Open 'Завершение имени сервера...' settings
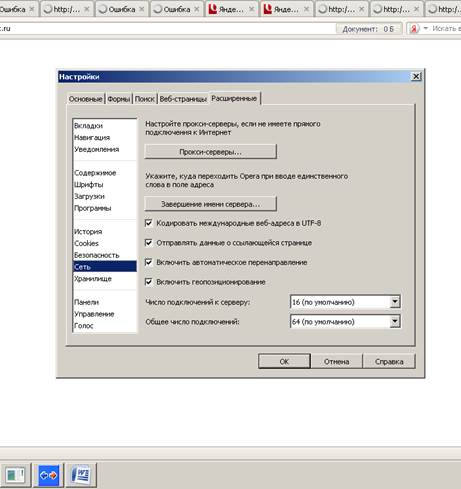 click(210, 204)
